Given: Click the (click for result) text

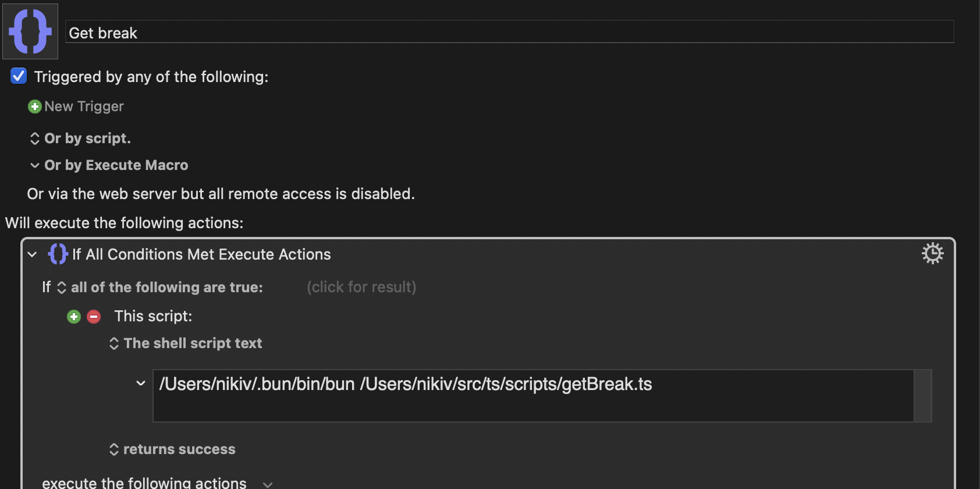Looking at the screenshot, I should [x=361, y=287].
